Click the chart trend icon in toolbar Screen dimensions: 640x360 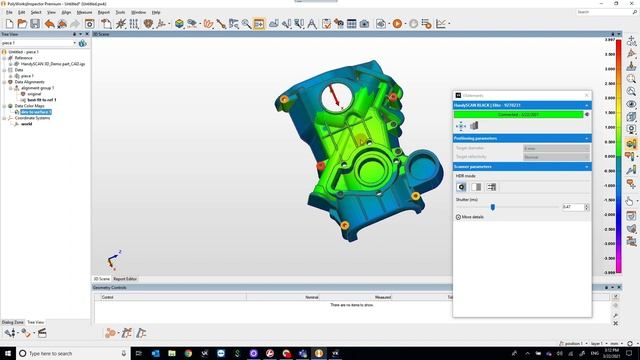[441, 24]
